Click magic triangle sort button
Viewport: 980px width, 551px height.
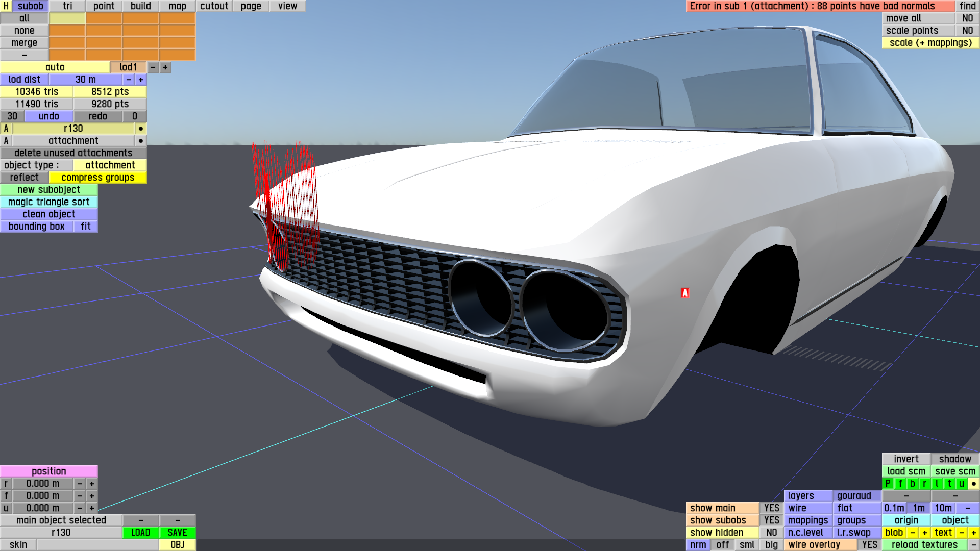49,202
